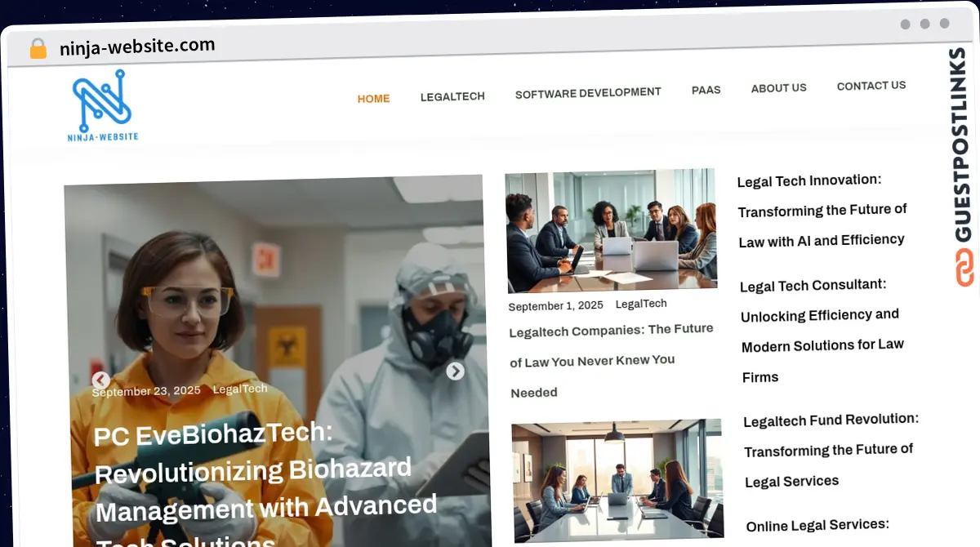Open the ABOUT US page
Viewport: 980px width, 547px height.
pos(778,87)
